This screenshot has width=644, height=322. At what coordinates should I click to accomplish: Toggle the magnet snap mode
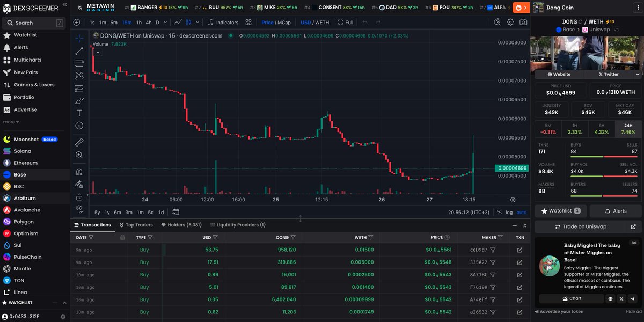click(79, 172)
